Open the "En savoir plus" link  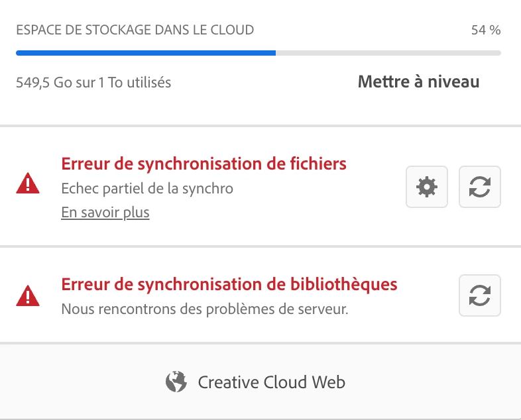pos(105,213)
